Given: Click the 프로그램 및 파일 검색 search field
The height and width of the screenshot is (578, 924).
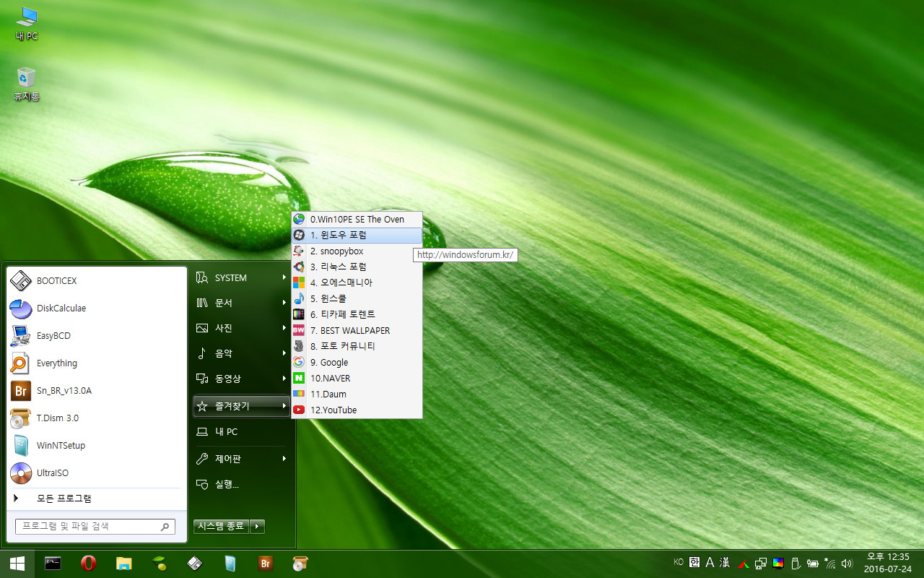Looking at the screenshot, I should click(95, 527).
